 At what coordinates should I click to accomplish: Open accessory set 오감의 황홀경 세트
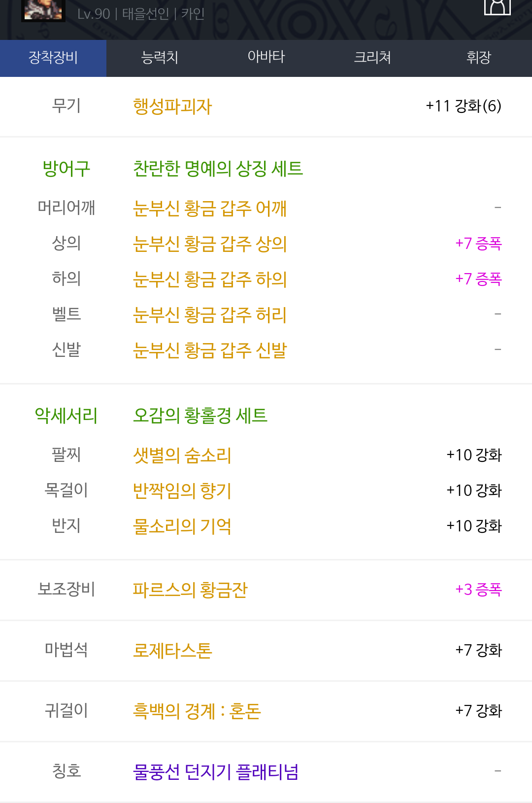click(x=200, y=416)
